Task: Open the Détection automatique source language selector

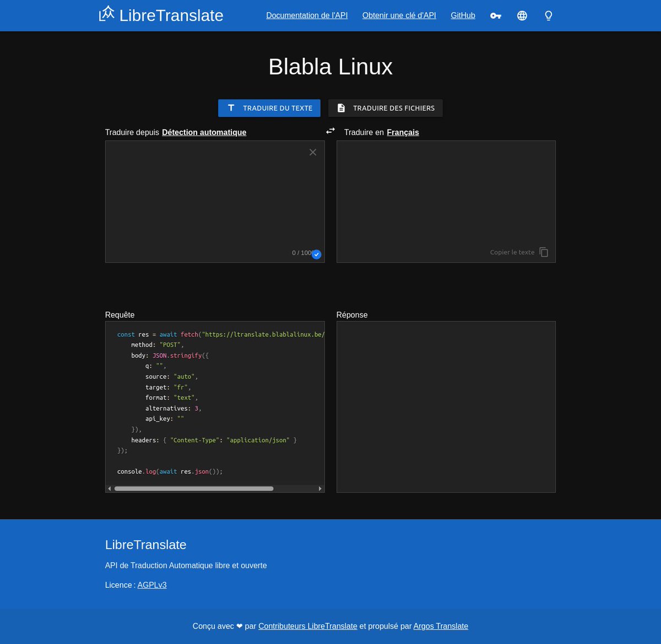Action: pos(204,132)
